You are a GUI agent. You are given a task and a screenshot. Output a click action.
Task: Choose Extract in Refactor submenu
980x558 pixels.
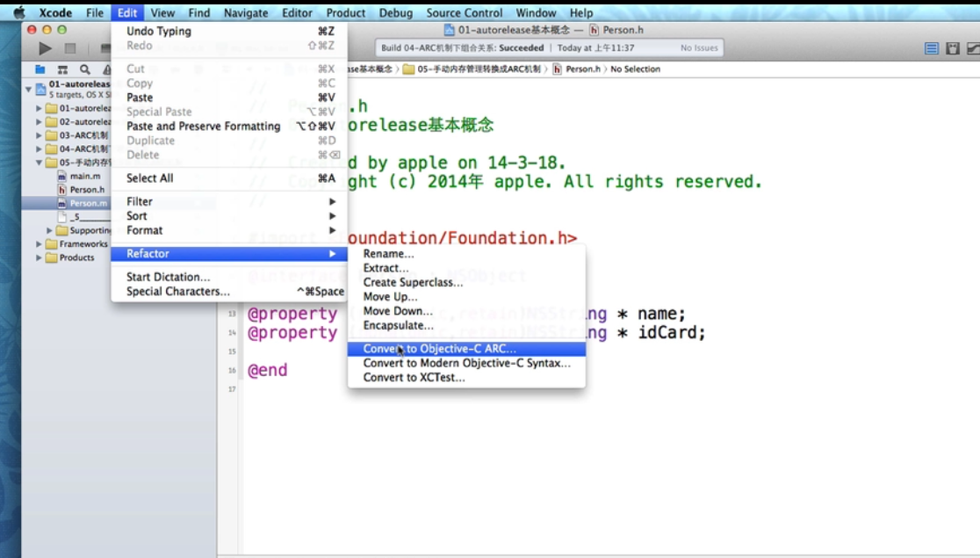click(466, 268)
